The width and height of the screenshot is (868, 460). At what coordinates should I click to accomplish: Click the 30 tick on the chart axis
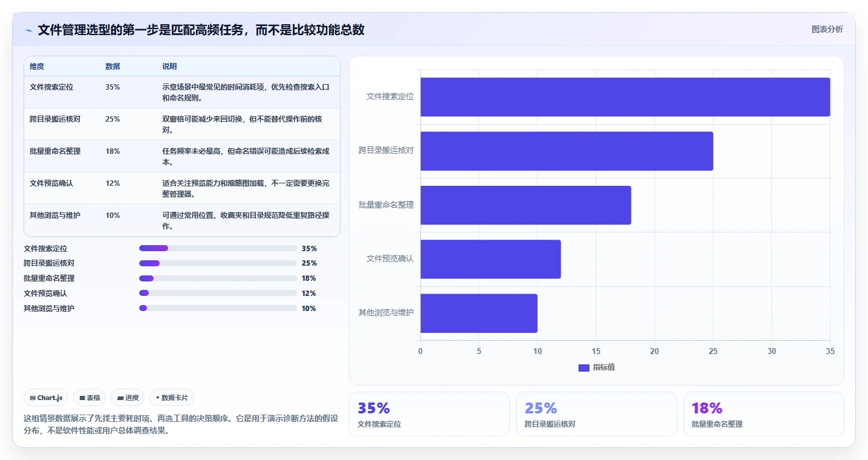pos(772,351)
